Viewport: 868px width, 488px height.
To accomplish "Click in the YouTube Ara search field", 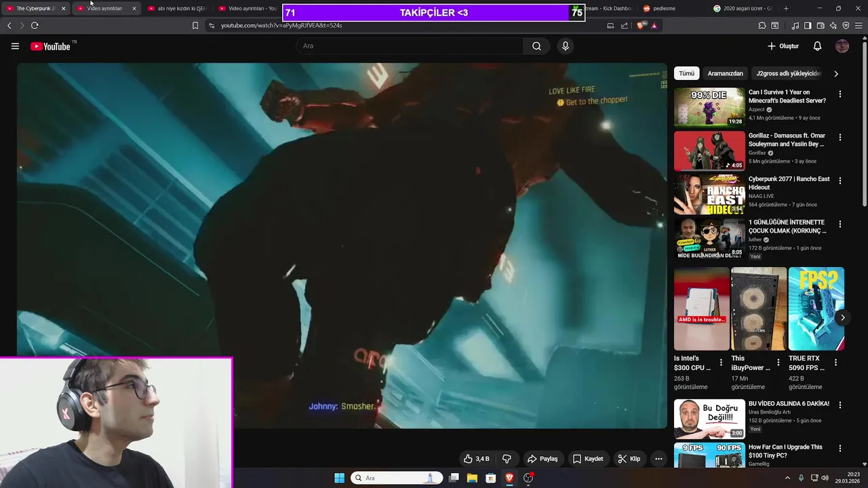I will pos(409,46).
